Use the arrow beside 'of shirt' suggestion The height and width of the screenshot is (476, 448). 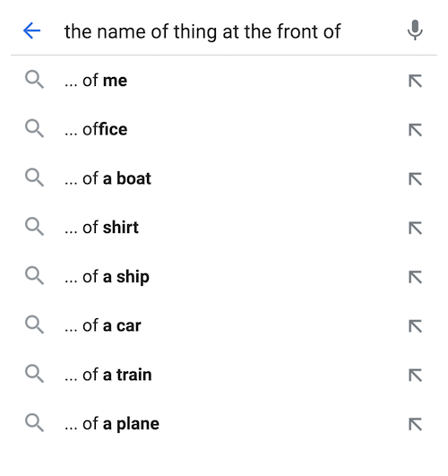point(415,228)
